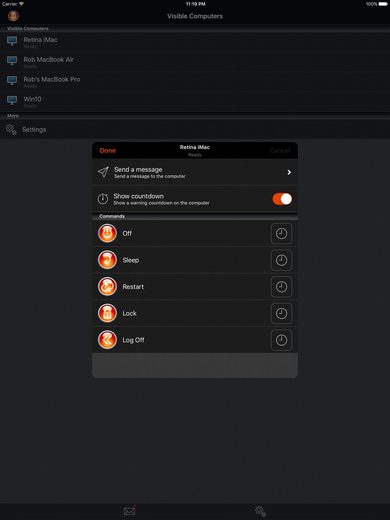Screen dimensions: 390x520
Task: Tap the Commands section header
Action: (x=112, y=216)
